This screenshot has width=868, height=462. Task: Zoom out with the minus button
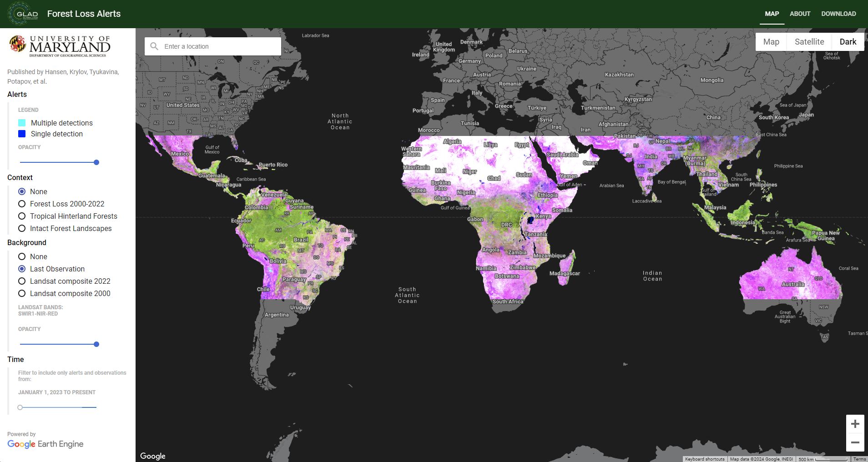855,442
